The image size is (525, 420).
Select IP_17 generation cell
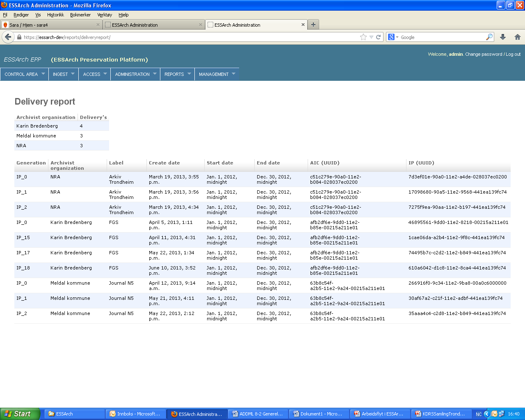pyautogui.click(x=23, y=253)
